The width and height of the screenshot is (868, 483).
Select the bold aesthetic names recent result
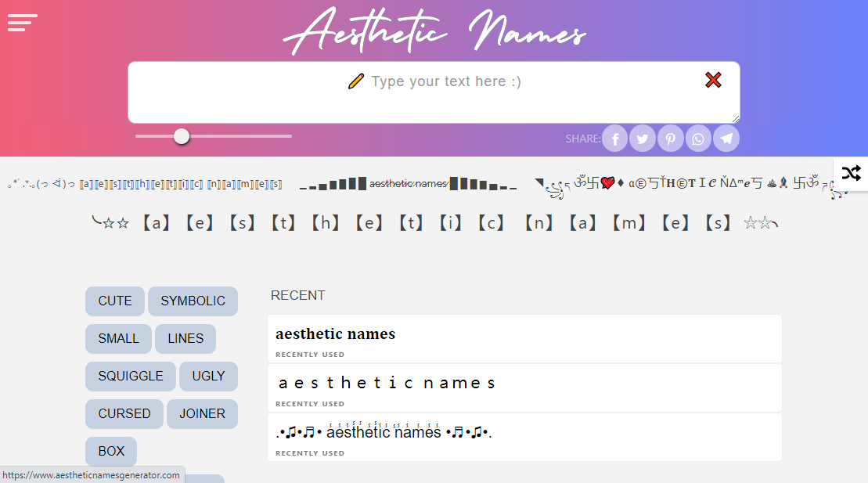pos(524,334)
